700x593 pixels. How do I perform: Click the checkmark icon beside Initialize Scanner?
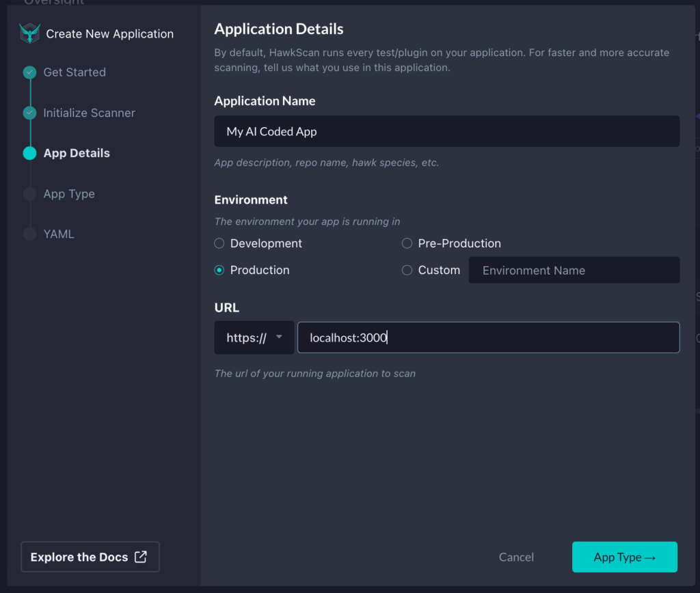point(29,113)
